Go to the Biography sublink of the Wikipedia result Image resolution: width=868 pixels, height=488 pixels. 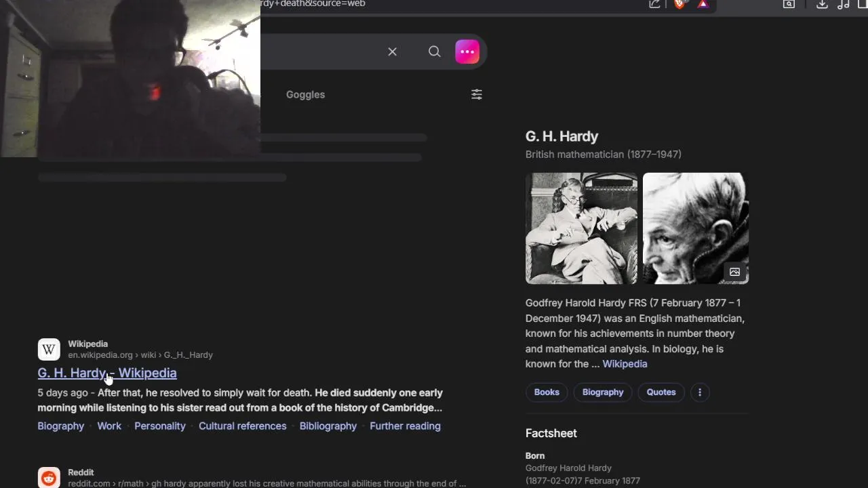pyautogui.click(x=61, y=426)
